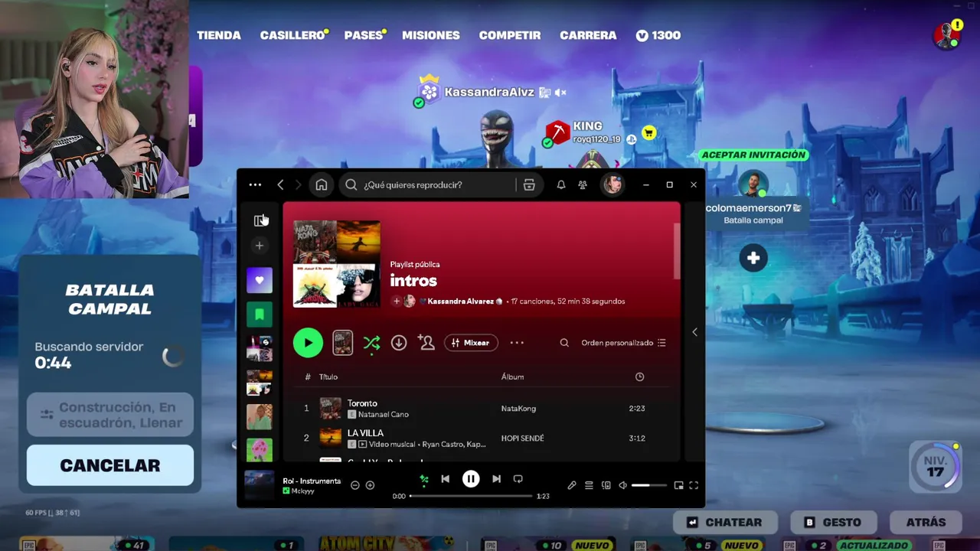Expand the Your Library sidebar
Image resolution: width=980 pixels, height=551 pixels.
(260, 220)
